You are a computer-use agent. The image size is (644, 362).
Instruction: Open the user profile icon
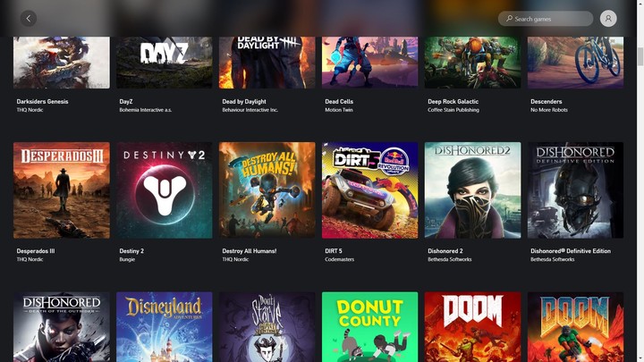(608, 19)
